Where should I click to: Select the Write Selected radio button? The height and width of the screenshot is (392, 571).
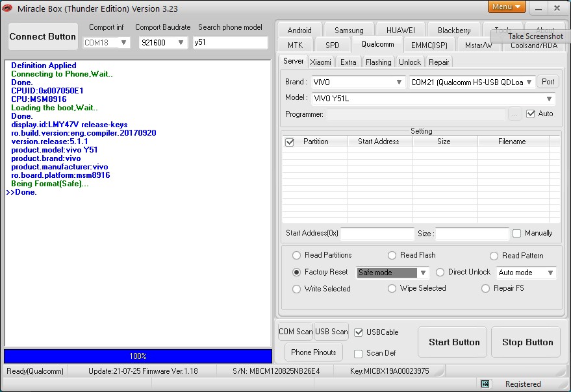tap(296, 289)
